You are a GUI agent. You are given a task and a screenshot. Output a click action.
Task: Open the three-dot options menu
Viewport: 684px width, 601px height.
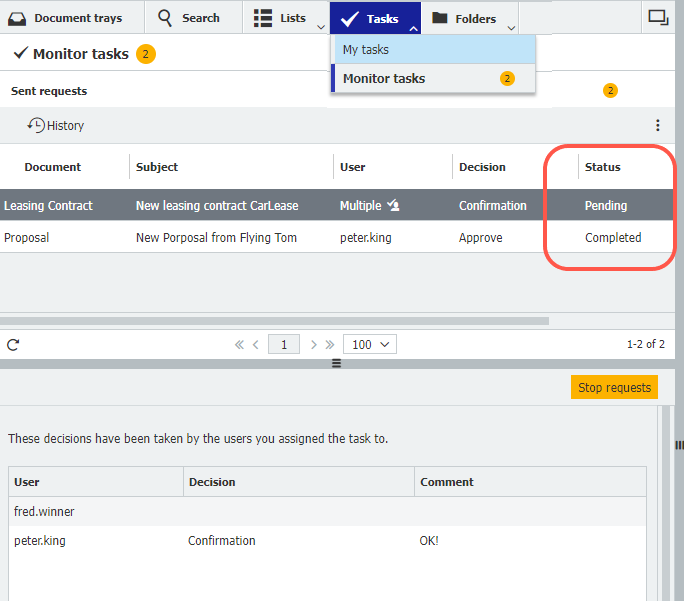(x=657, y=126)
